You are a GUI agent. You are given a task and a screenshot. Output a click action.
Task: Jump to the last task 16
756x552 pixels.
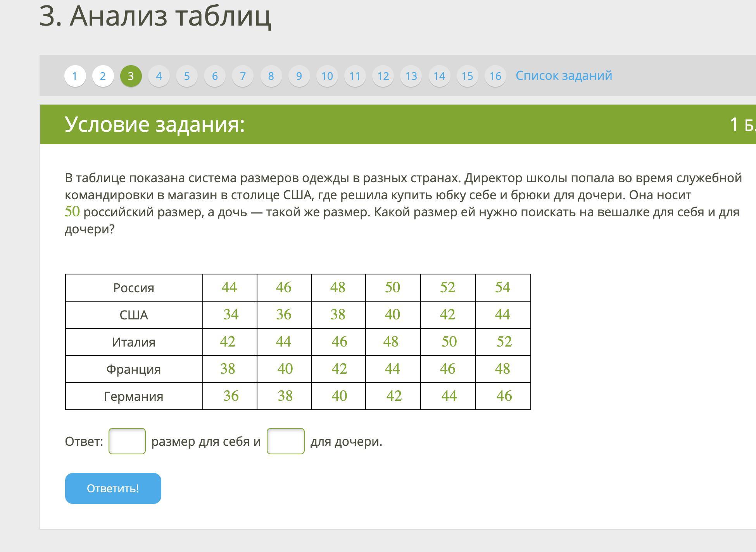click(x=495, y=76)
